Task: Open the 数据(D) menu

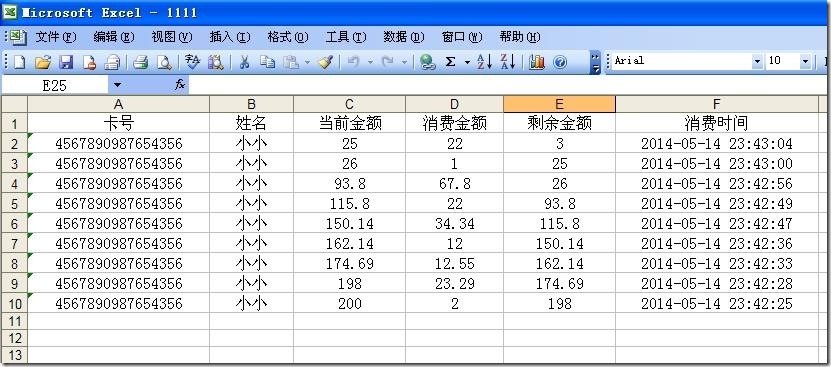Action: click(x=404, y=37)
